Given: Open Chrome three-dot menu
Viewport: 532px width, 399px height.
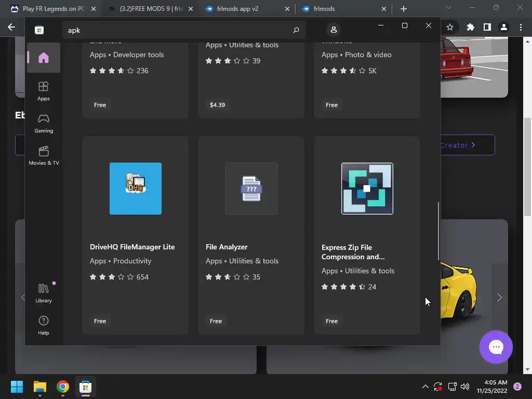Looking at the screenshot, I should pyautogui.click(x=521, y=27).
